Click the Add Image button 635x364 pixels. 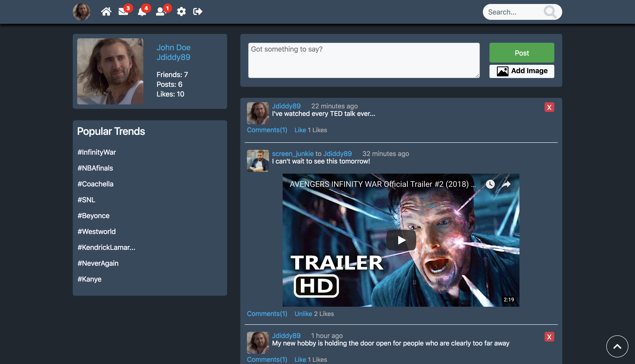tap(521, 71)
